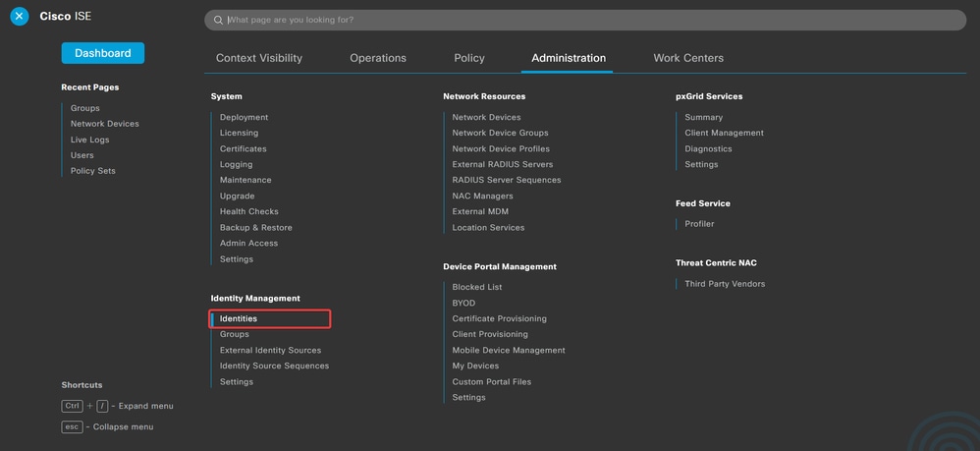980x451 pixels.
Task: Select the Administration tab
Action: click(569, 58)
